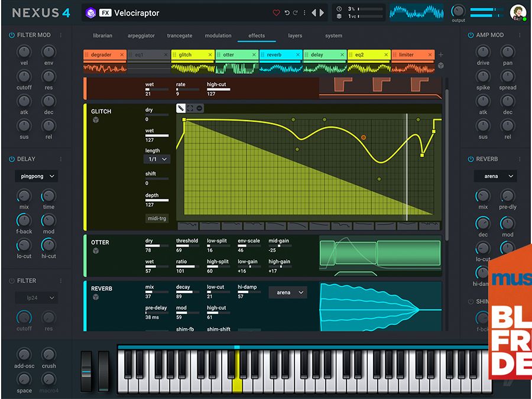Image resolution: width=532 pixels, height=399 pixels.
Task: Toggle the DELAY section power button
Action: [12, 159]
